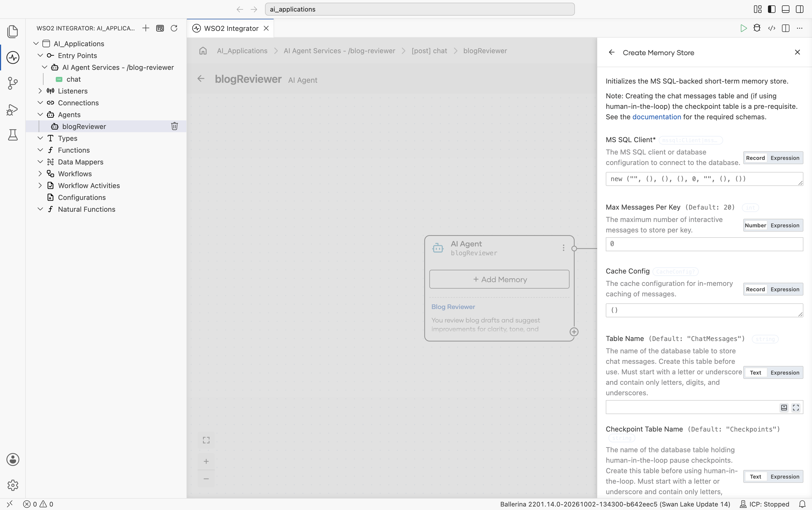This screenshot has height=510, width=812.
Task: Open the Explorer view in activity bar
Action: click(x=13, y=31)
